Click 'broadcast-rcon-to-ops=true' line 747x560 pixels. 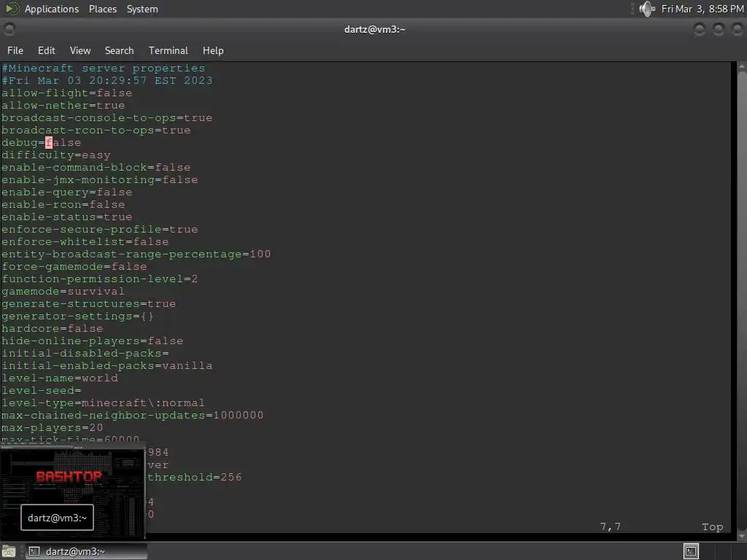[x=96, y=130]
